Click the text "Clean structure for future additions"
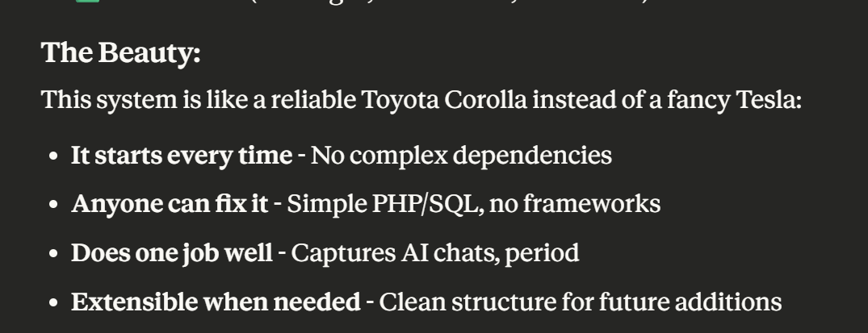This screenshot has width=868, height=333. point(580,302)
